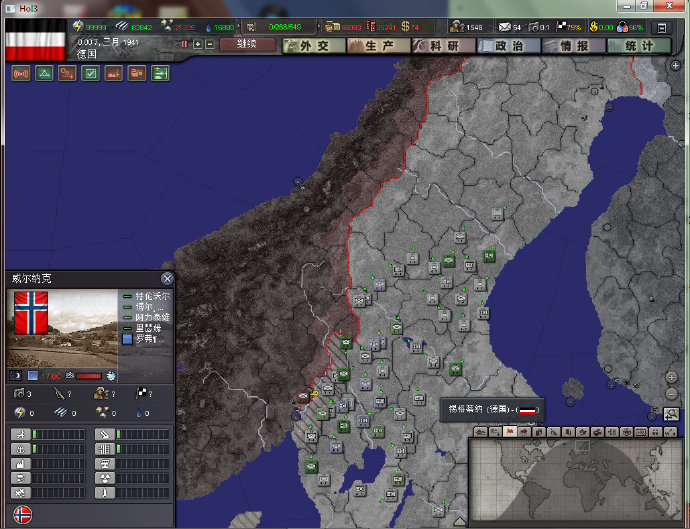Click the naval base anchor building icon
Image resolution: width=690 pixels, height=529 pixels.
(x=20, y=449)
